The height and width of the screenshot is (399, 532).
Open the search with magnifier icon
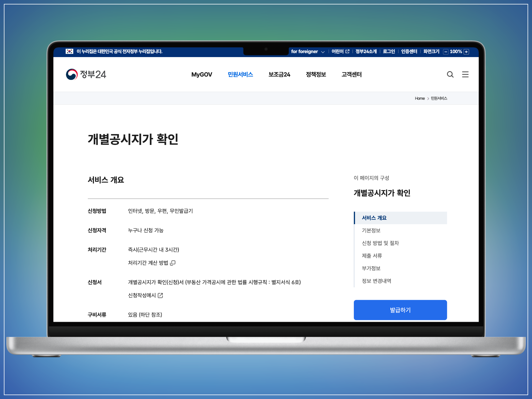pyautogui.click(x=450, y=75)
